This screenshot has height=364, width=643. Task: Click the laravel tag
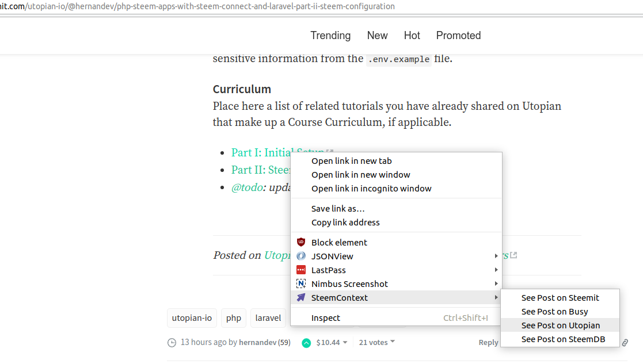tap(268, 318)
